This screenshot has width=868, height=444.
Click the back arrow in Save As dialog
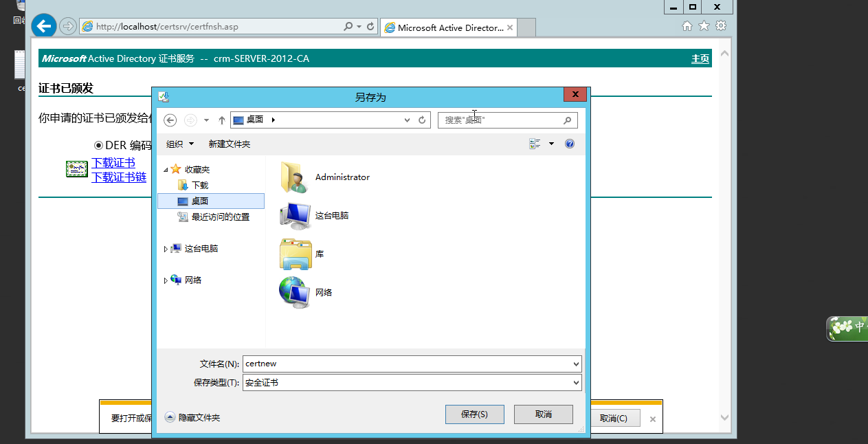(170, 120)
